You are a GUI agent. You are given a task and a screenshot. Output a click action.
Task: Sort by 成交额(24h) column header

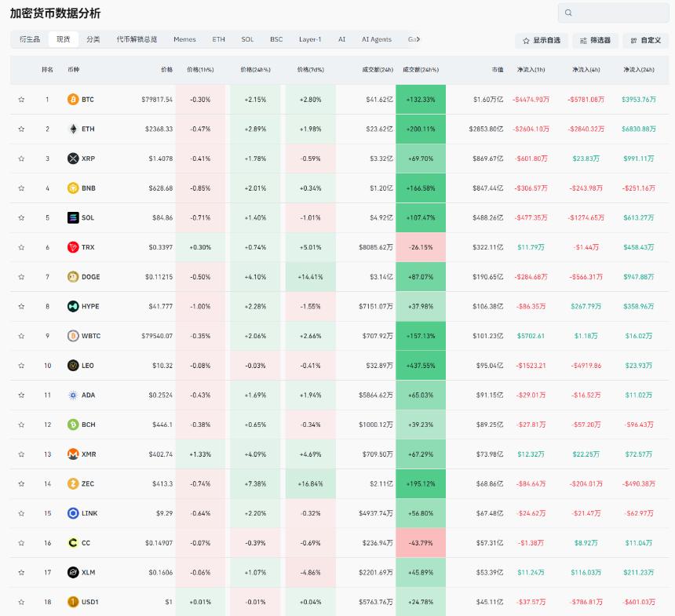378,69
